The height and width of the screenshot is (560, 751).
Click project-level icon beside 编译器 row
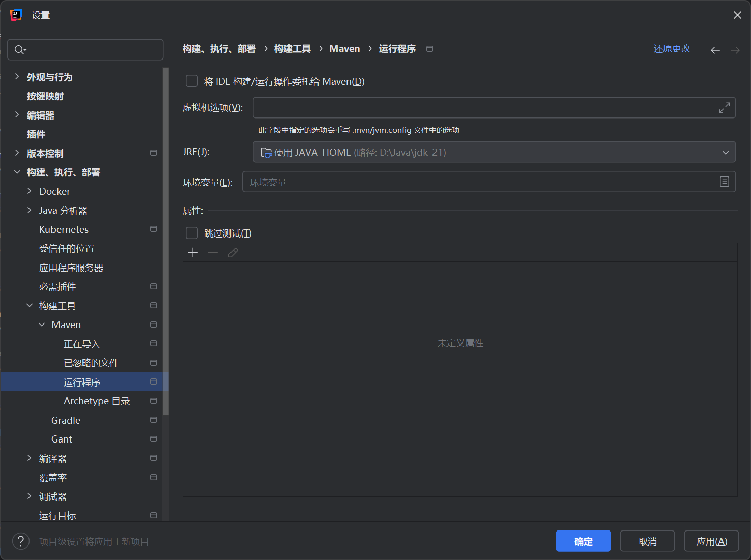tap(153, 458)
